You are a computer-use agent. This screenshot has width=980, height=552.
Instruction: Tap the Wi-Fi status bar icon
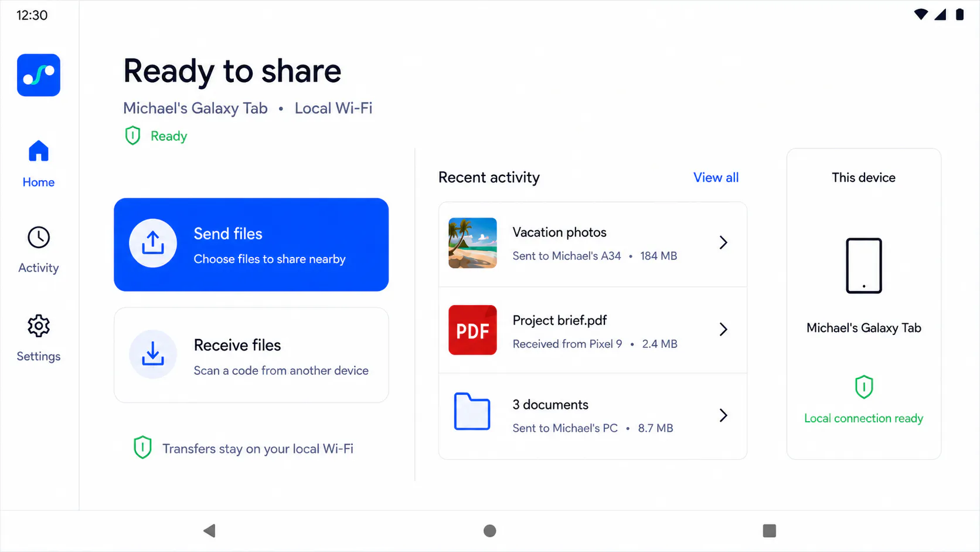pos(921,14)
